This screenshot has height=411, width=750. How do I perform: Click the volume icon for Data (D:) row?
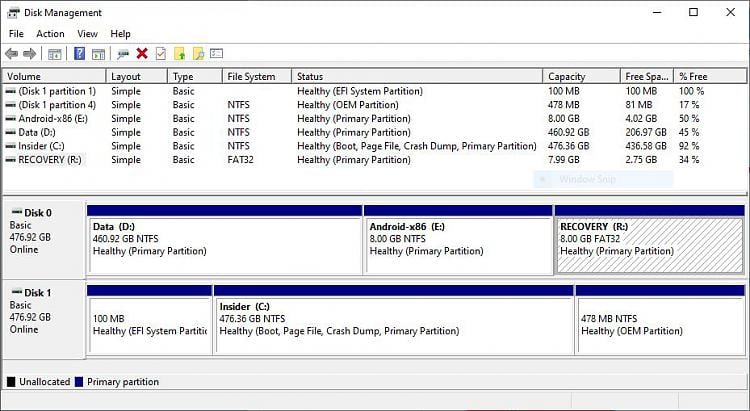11,133
